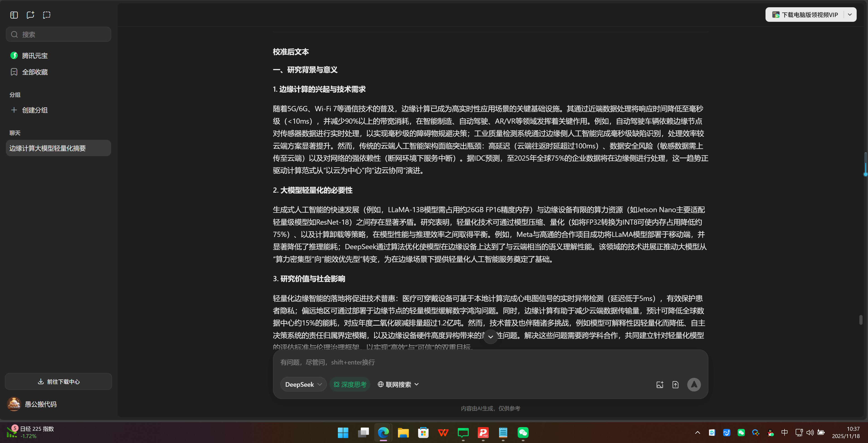868x443 pixels.
Task: Open the screen capture chat tool
Action: coord(46,15)
